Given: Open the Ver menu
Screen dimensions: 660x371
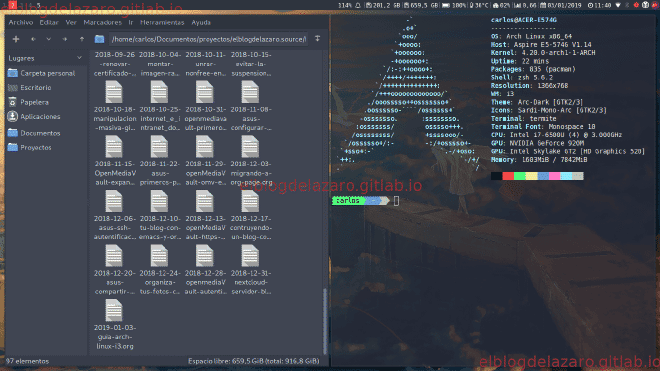Looking at the screenshot, I should tap(71, 22).
